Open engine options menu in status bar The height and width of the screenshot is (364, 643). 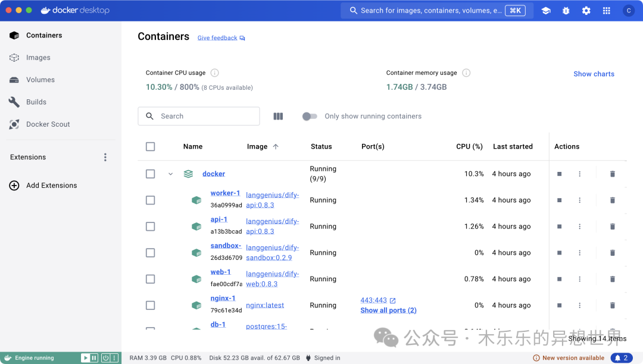pos(114,358)
